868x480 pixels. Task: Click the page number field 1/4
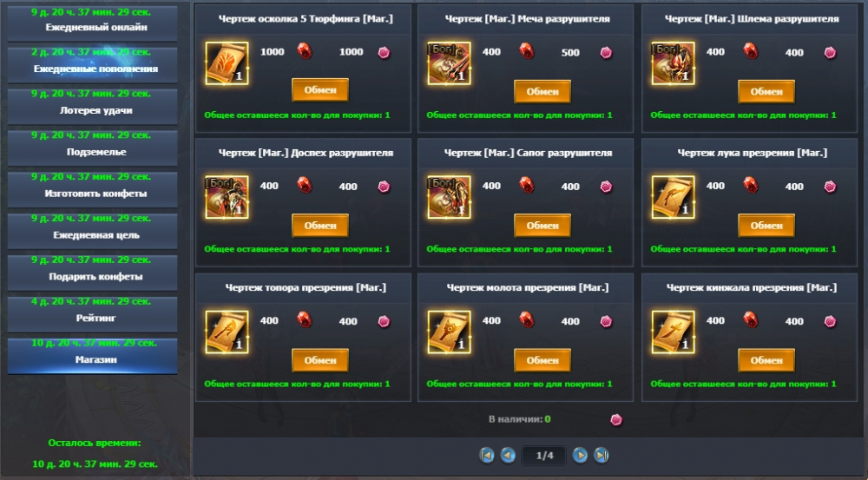click(x=544, y=456)
